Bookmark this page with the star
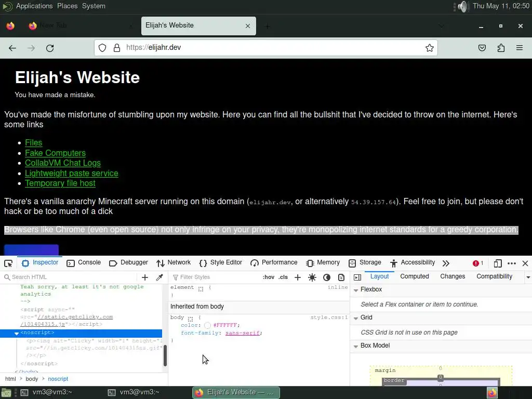 (430, 48)
